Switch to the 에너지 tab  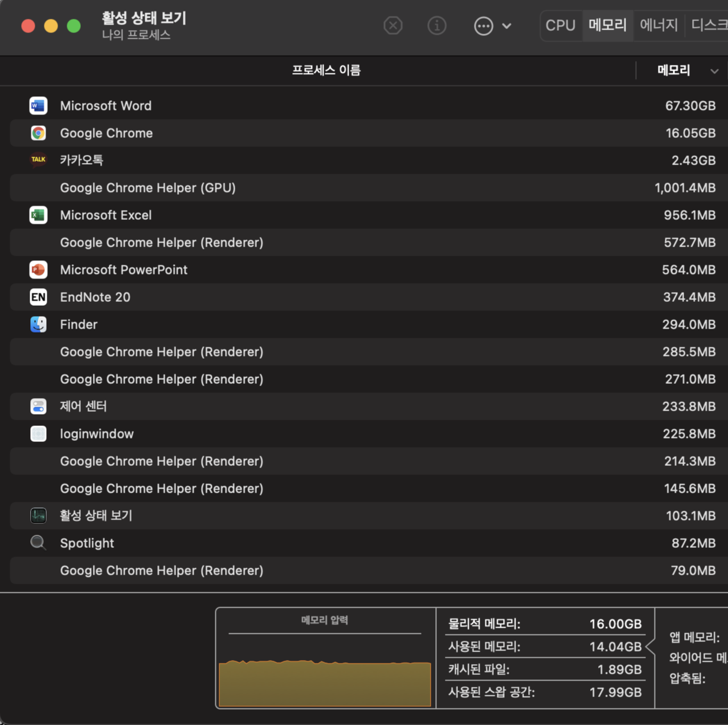pyautogui.click(x=659, y=26)
